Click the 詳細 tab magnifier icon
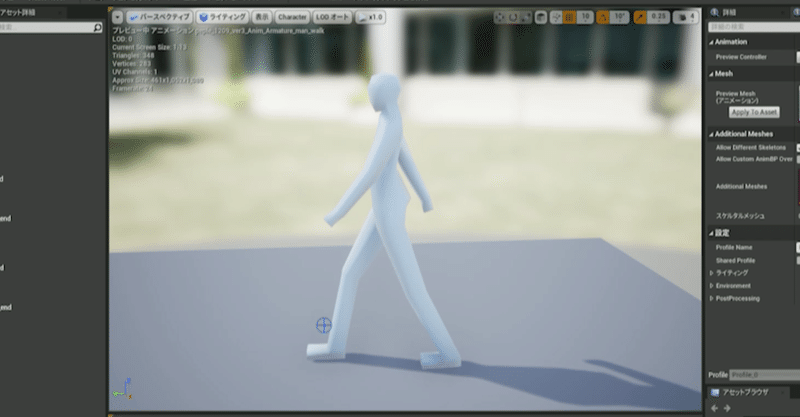 point(715,13)
